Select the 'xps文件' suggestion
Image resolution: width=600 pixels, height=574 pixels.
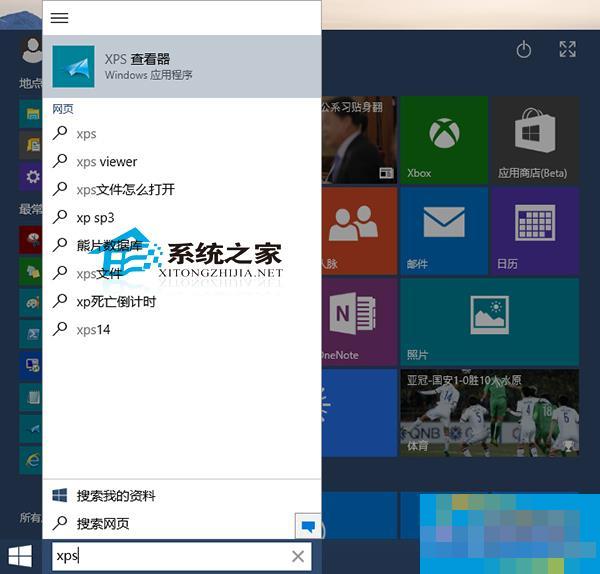coord(182,273)
